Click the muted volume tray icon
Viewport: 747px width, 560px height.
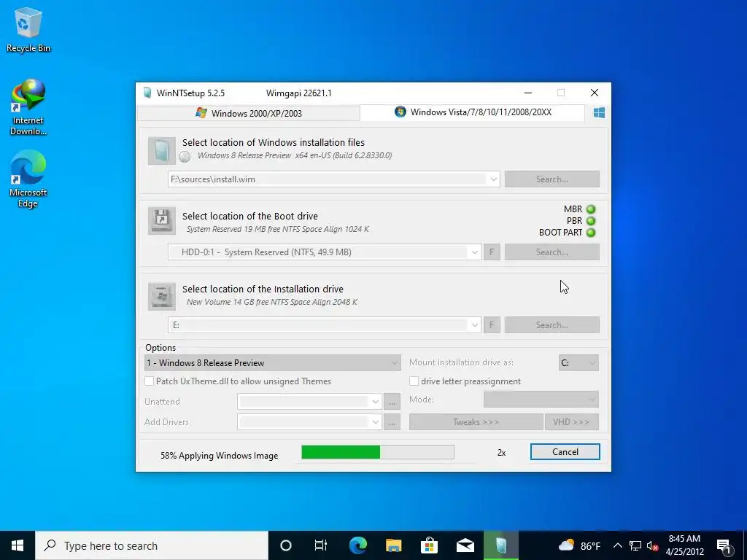point(652,545)
